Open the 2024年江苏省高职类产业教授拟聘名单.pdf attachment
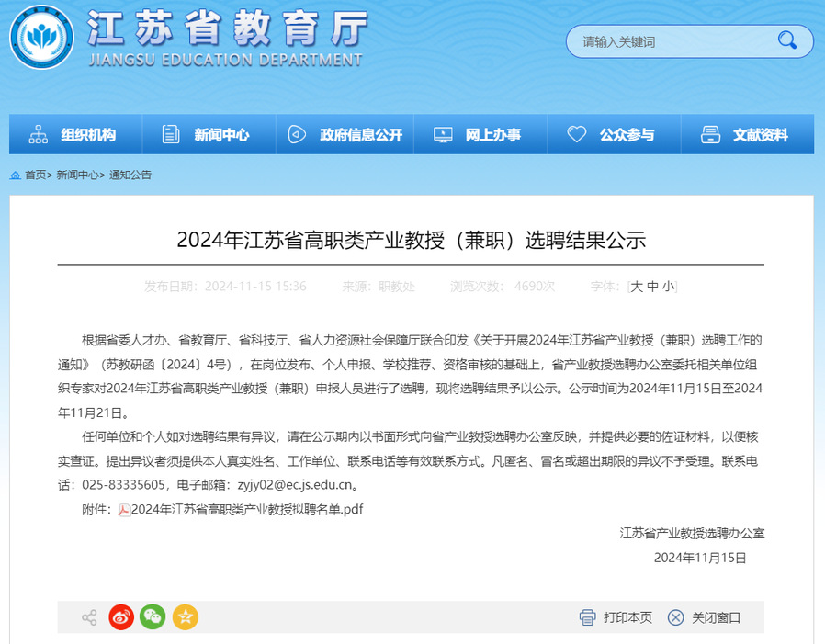 pos(247,510)
